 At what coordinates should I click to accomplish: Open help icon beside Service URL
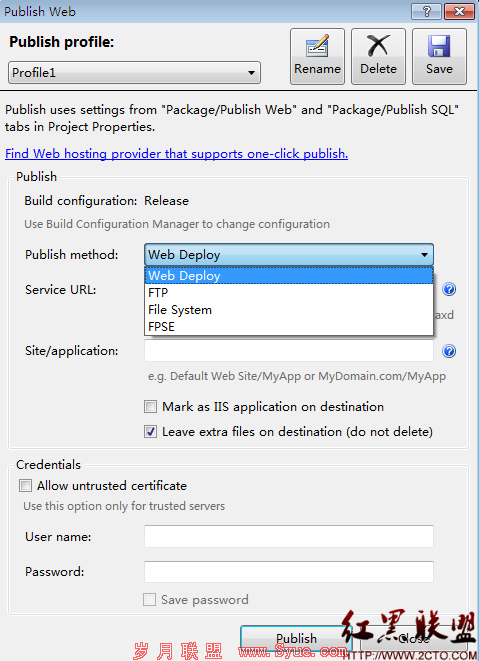click(x=449, y=289)
